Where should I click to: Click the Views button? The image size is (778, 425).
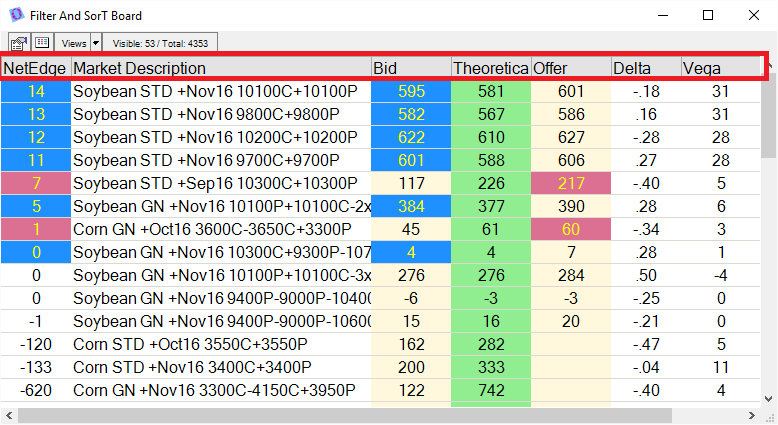pos(73,43)
